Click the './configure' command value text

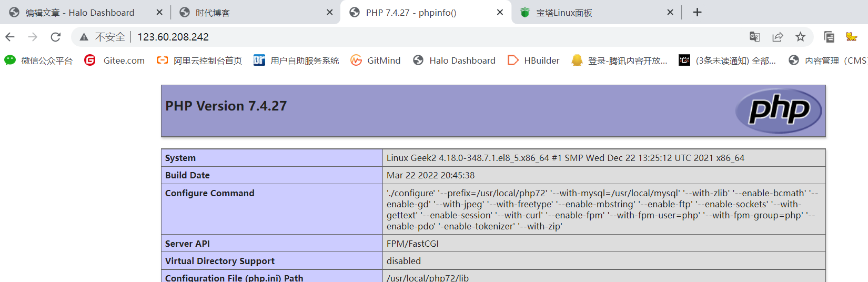[602, 210]
